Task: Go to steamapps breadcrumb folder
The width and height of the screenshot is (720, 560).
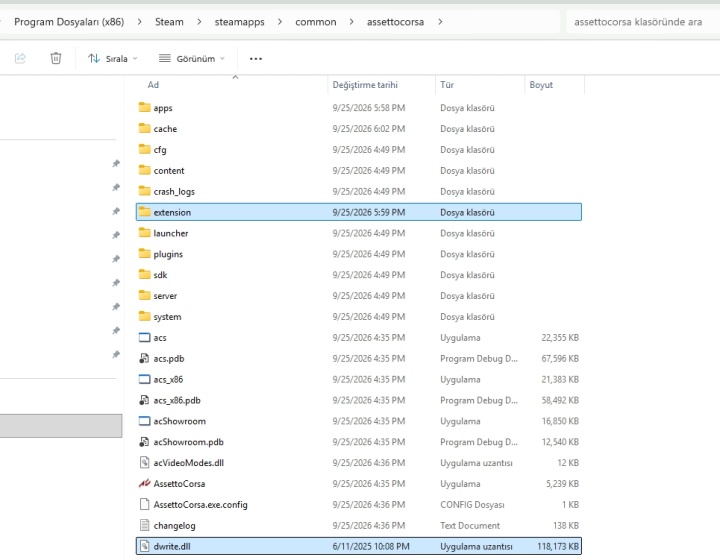Action: [239, 22]
